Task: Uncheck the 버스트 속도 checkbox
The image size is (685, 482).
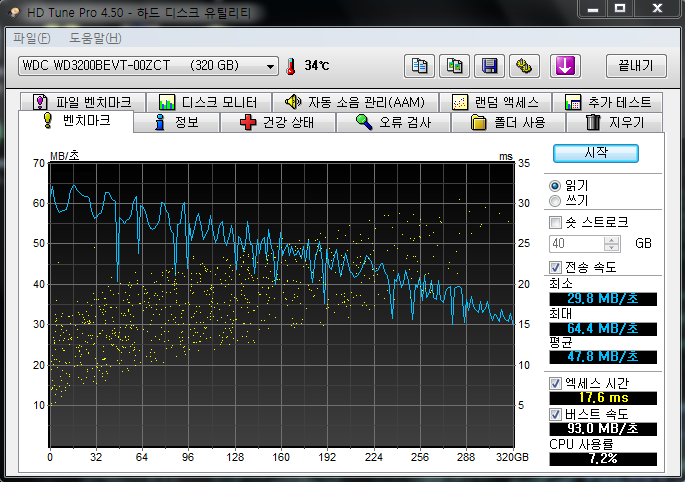Action: coord(555,414)
